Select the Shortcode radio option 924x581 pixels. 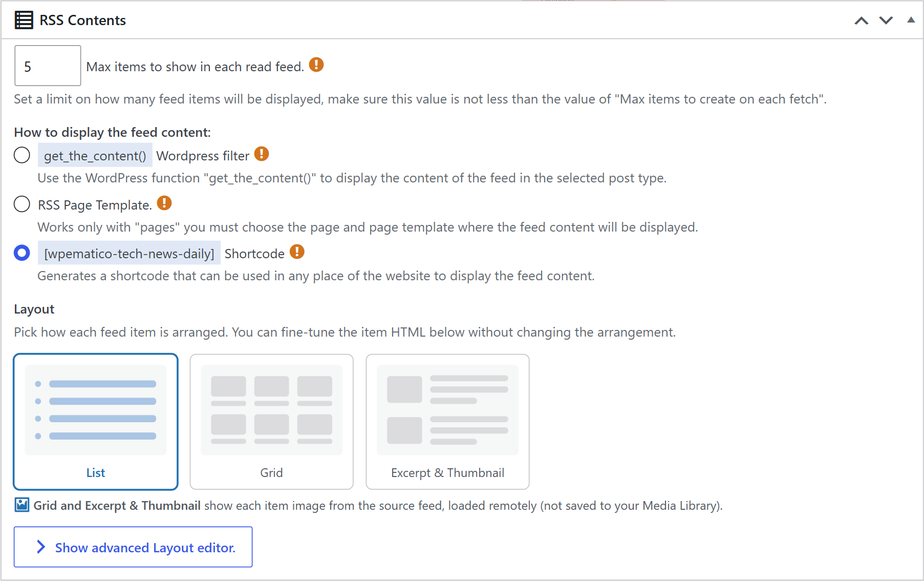[x=22, y=253]
